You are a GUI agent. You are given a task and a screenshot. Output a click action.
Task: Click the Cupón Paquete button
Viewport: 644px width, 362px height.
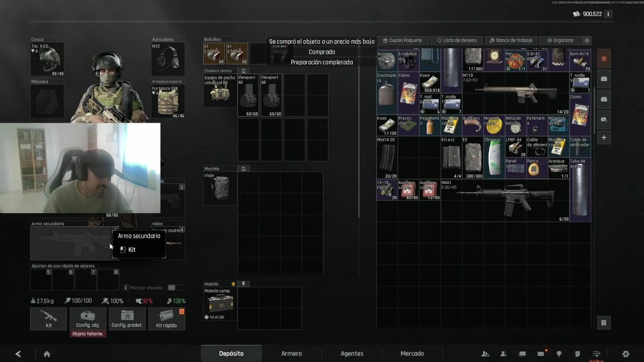pos(403,40)
